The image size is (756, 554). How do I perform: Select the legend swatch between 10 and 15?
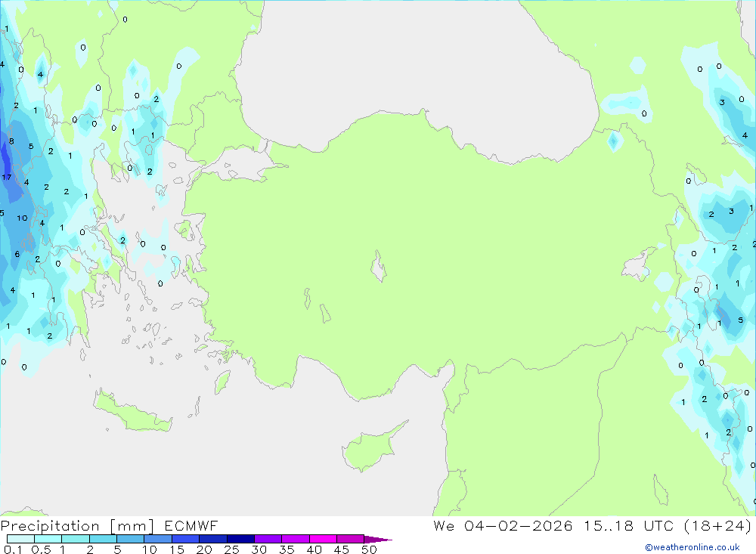point(158,539)
